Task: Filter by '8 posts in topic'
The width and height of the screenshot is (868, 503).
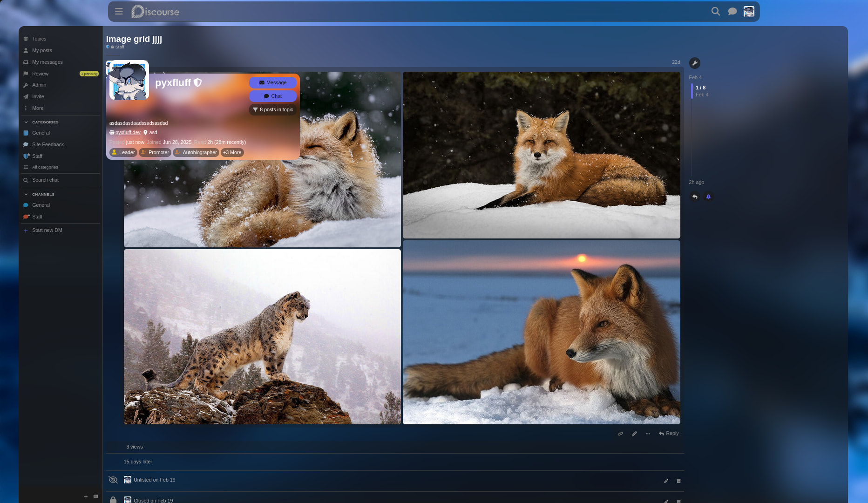Action: point(273,110)
